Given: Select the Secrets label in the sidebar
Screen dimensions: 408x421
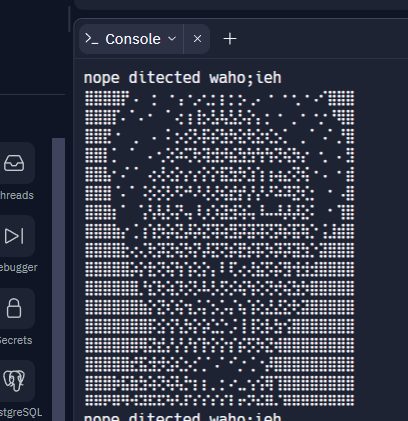Looking at the screenshot, I should point(16,340).
